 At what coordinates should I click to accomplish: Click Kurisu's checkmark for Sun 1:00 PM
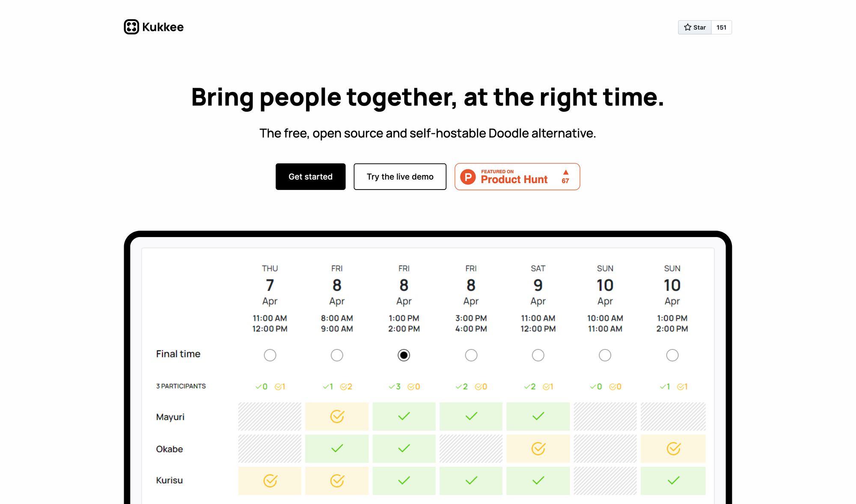673,481
